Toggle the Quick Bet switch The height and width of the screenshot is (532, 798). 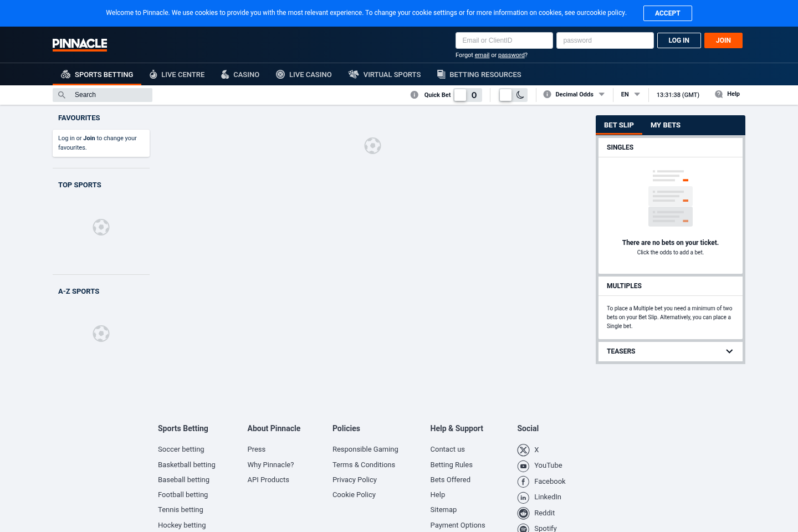pyautogui.click(x=468, y=95)
